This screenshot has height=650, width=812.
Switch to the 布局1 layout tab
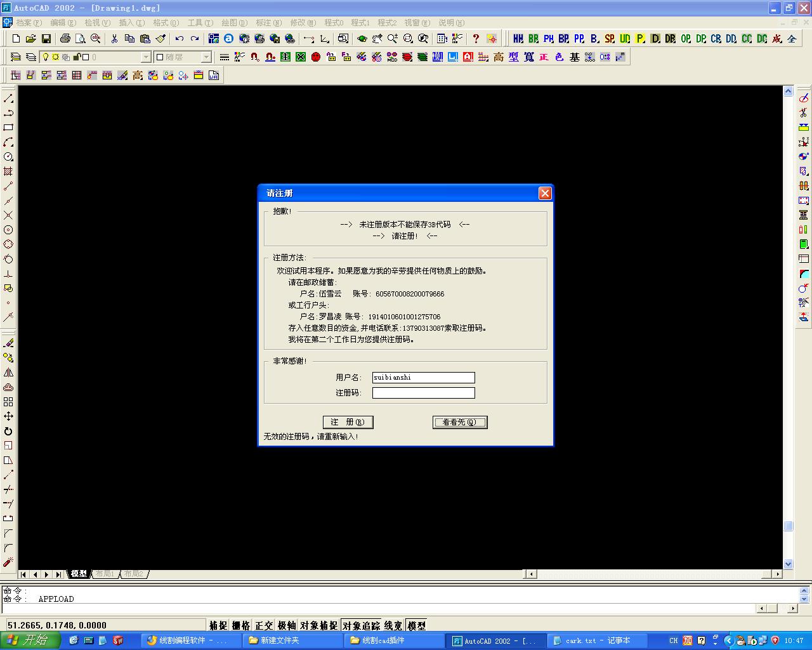coord(105,574)
